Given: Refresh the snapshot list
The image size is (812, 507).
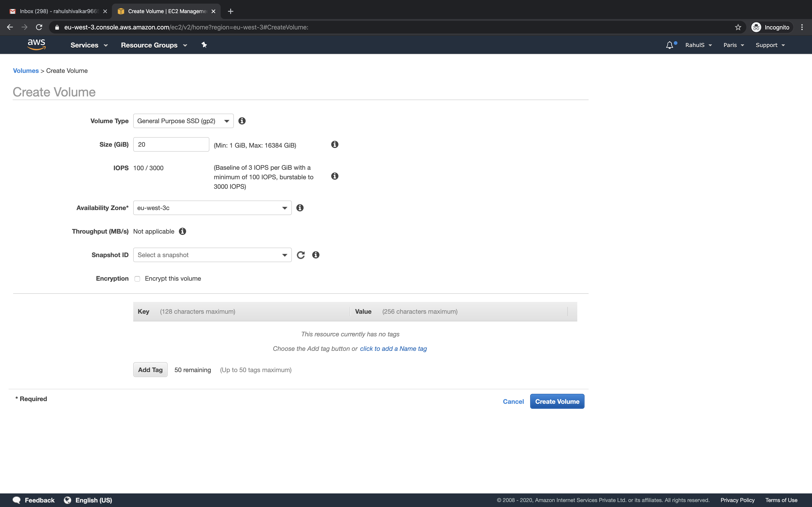Looking at the screenshot, I should point(300,255).
